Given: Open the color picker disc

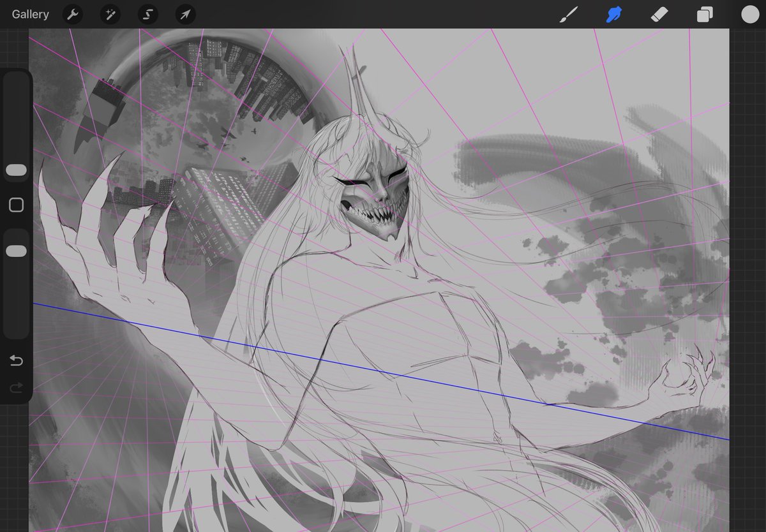Looking at the screenshot, I should click(x=750, y=15).
